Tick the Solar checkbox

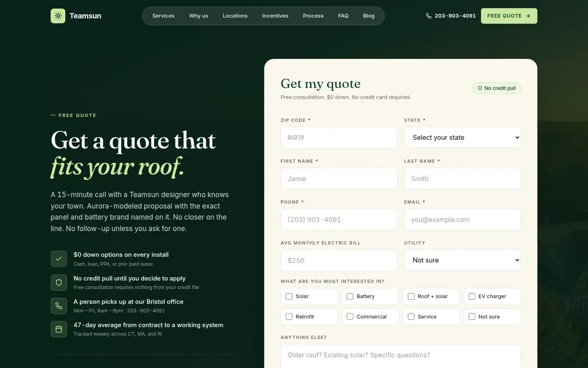[x=289, y=296]
